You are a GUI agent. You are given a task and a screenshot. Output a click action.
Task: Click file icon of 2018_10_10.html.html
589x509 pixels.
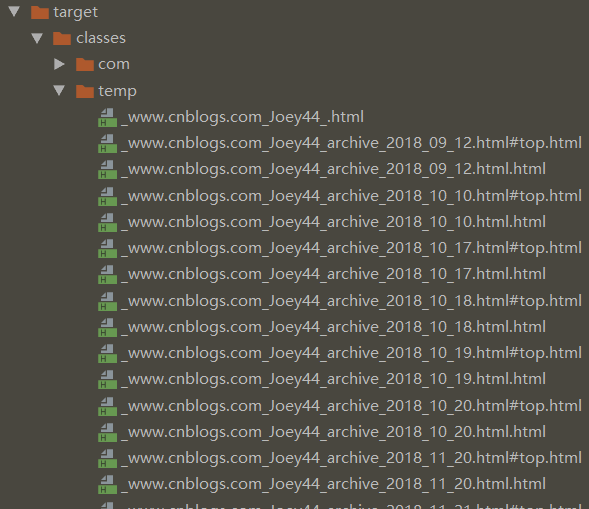pos(107,222)
